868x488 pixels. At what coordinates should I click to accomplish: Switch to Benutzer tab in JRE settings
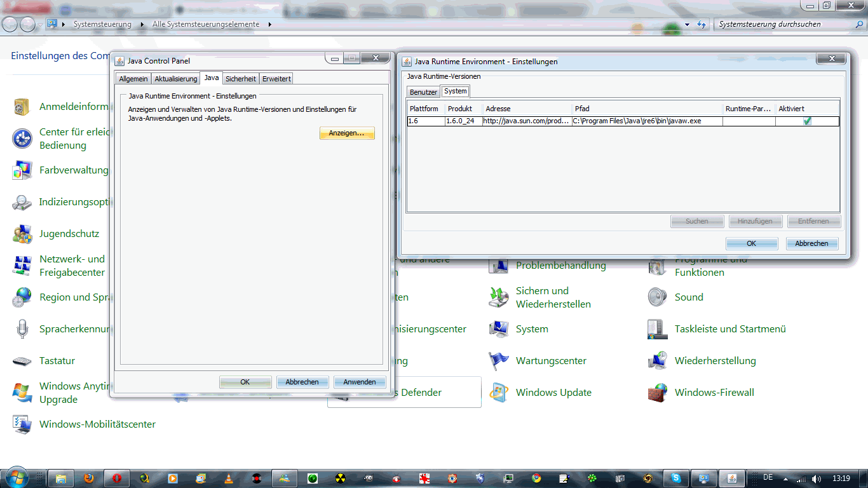pyautogui.click(x=423, y=92)
